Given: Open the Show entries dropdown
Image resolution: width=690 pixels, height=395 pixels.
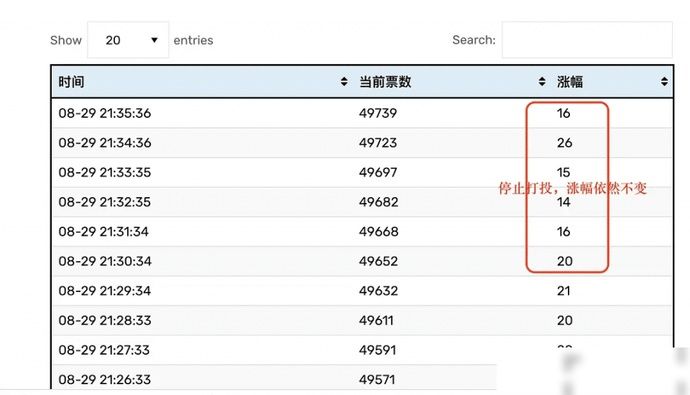Looking at the screenshot, I should click(128, 40).
